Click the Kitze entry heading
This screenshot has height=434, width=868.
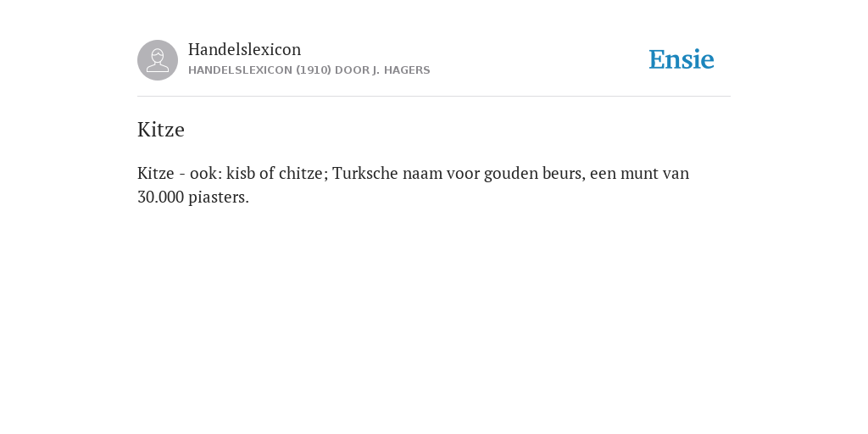pyautogui.click(x=161, y=130)
